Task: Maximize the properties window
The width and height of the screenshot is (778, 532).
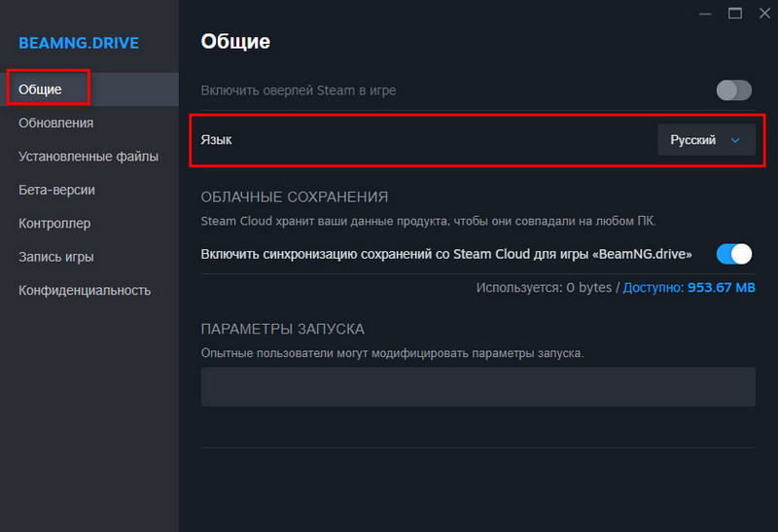Action: click(735, 14)
